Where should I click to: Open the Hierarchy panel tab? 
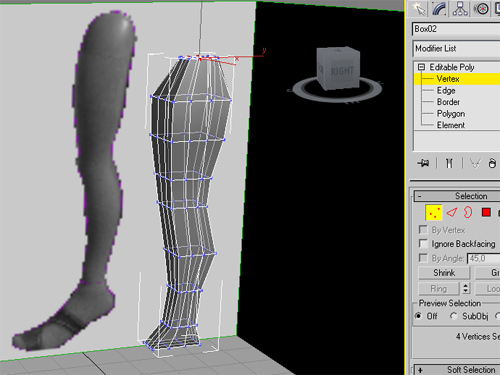(460, 8)
